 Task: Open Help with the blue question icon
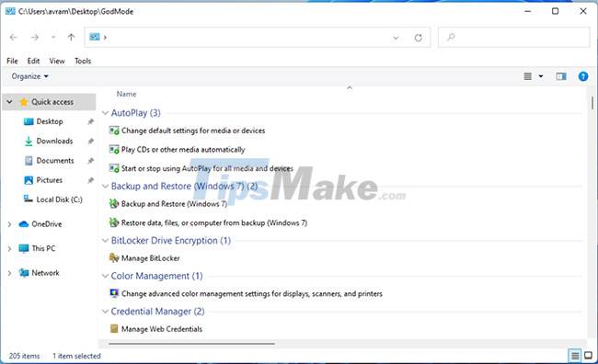coord(582,76)
